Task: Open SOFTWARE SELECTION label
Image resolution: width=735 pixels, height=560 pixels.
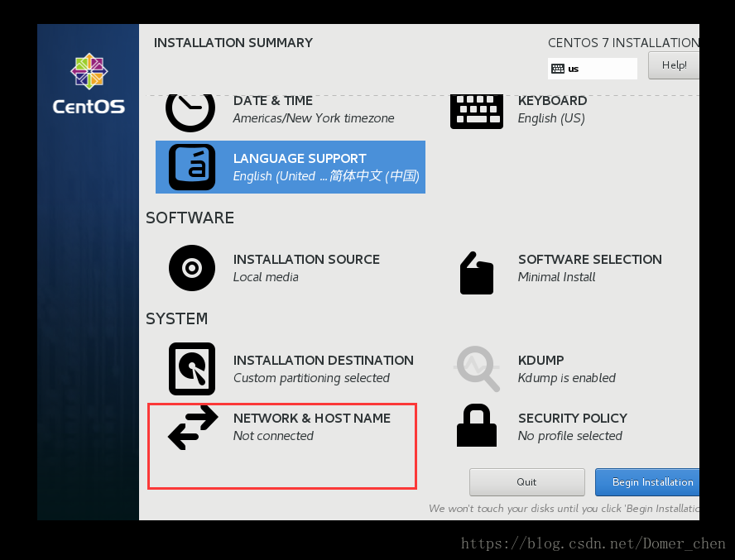Action: pyautogui.click(x=590, y=260)
